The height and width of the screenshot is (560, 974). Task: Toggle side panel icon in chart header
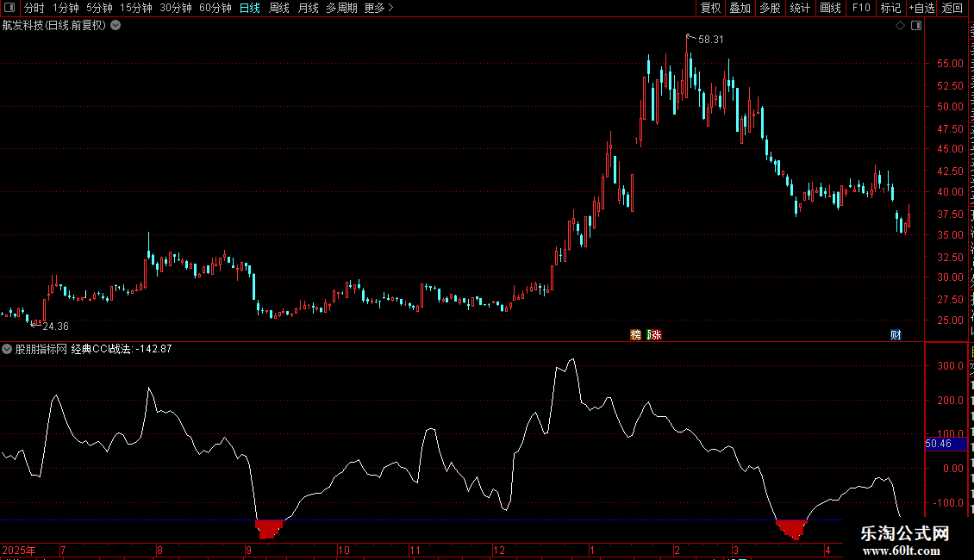(x=916, y=26)
